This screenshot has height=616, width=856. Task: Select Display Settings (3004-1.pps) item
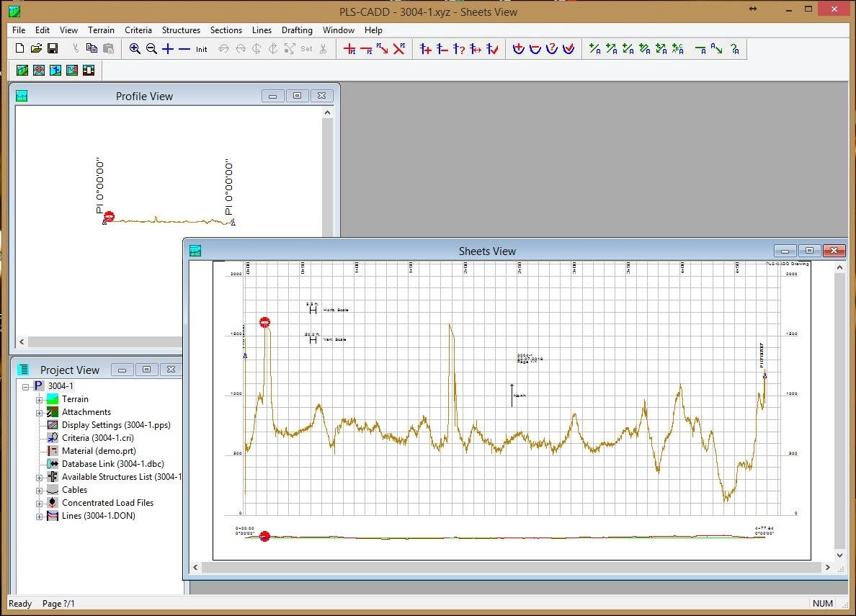[x=116, y=425]
